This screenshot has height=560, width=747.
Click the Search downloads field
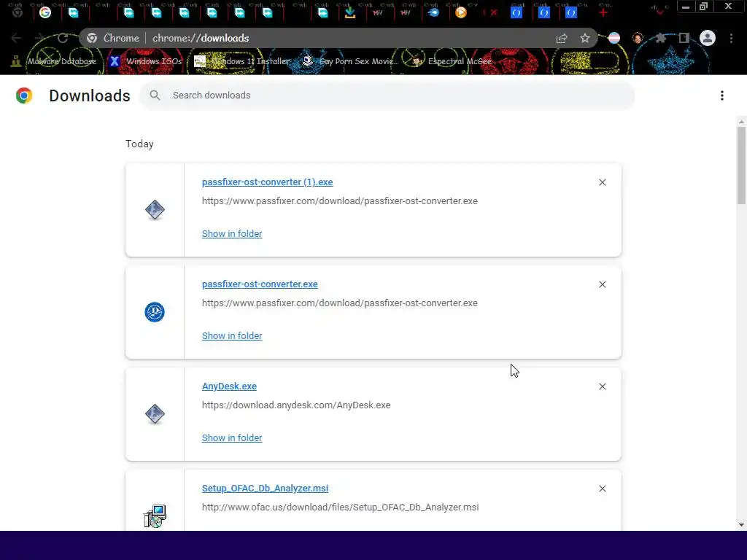click(x=387, y=96)
